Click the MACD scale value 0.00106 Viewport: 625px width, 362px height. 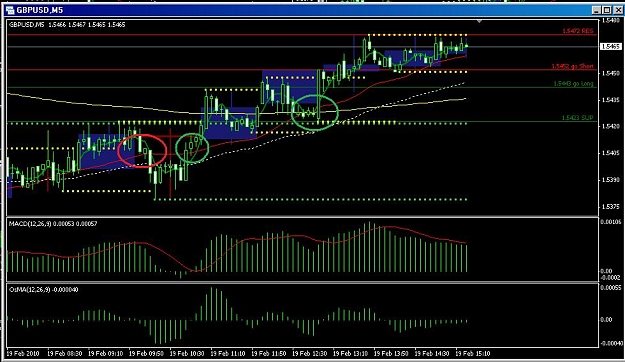611,222
